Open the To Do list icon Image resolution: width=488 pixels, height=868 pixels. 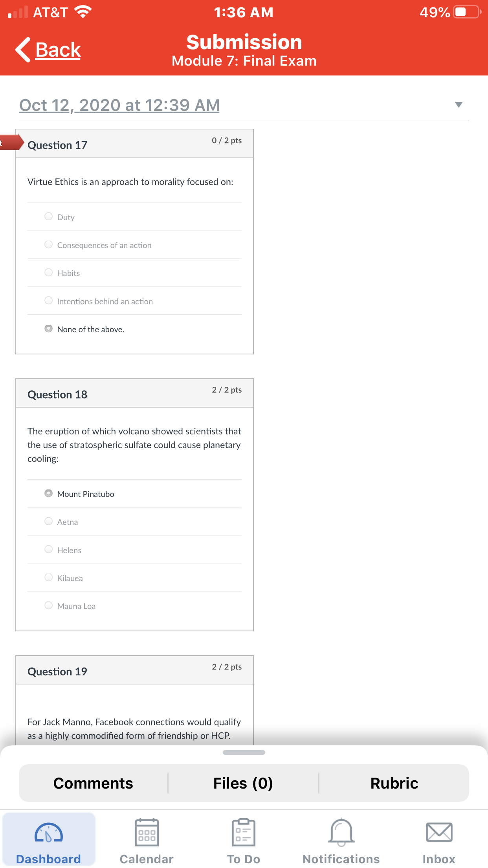244,832
